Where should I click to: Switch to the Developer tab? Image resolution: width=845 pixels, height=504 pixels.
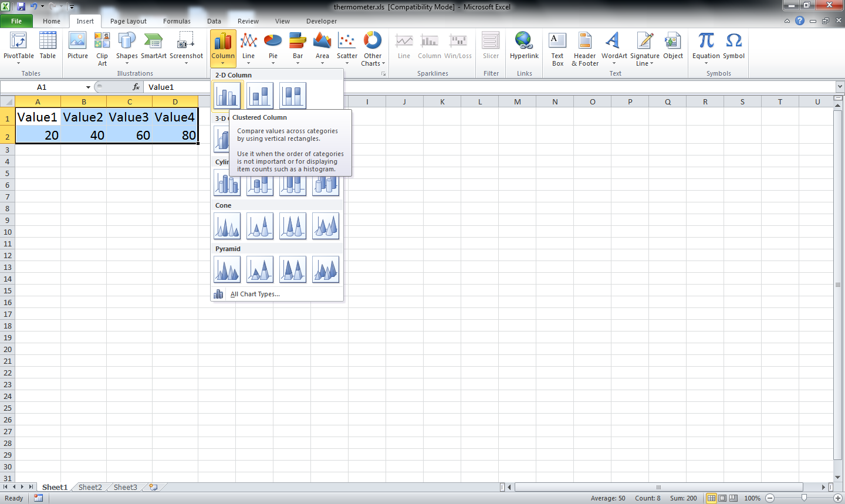pos(322,21)
